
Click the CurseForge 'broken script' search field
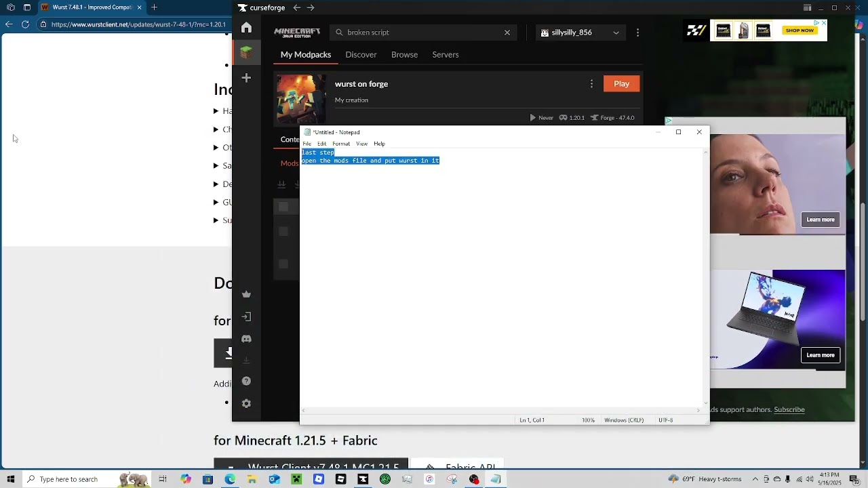(x=423, y=33)
